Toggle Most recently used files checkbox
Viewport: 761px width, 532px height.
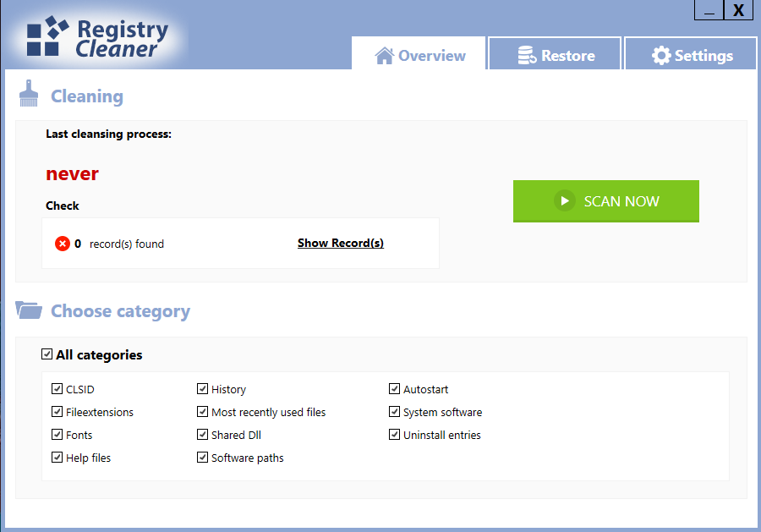(202, 411)
